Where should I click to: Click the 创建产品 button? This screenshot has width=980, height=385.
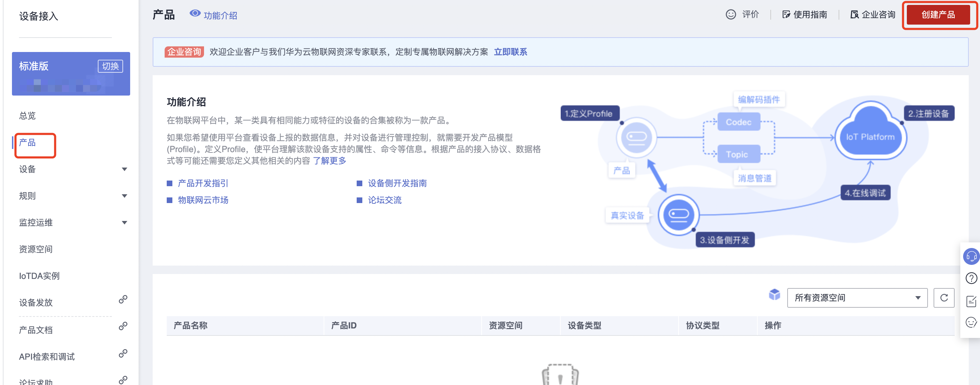[x=938, y=15]
